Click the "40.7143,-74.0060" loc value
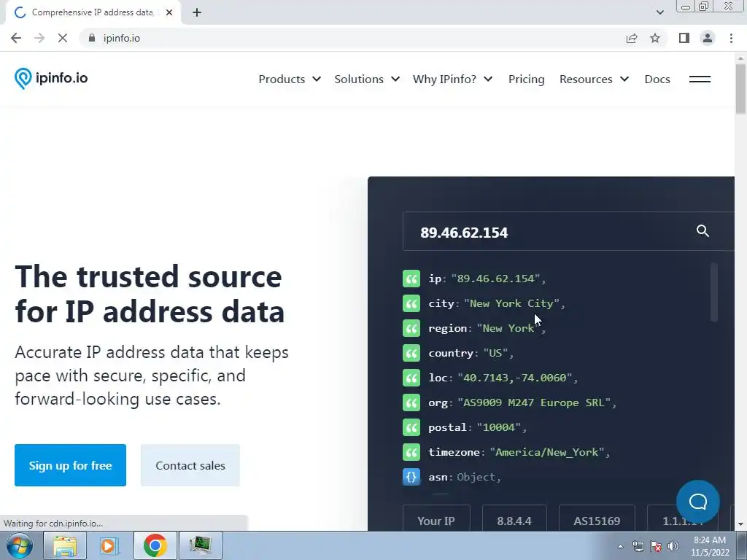The image size is (747, 560). click(514, 378)
